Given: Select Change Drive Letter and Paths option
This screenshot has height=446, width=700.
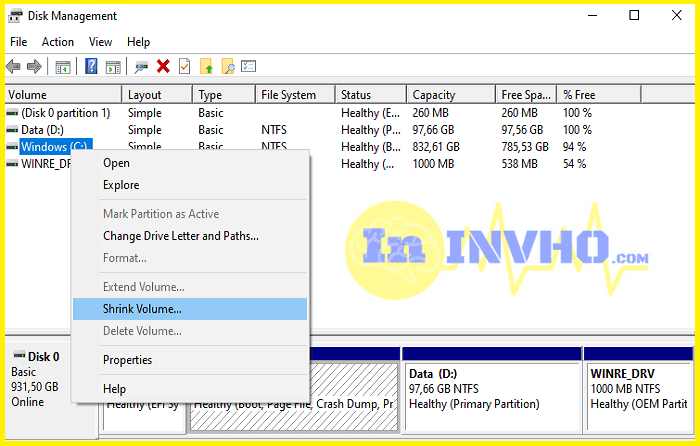Looking at the screenshot, I should (180, 236).
